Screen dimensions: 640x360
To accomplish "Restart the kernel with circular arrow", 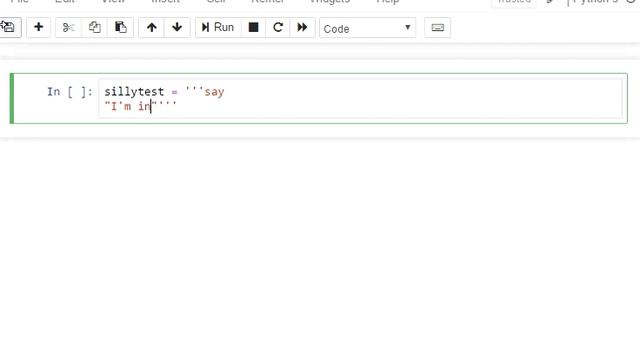I will pyautogui.click(x=278, y=27).
